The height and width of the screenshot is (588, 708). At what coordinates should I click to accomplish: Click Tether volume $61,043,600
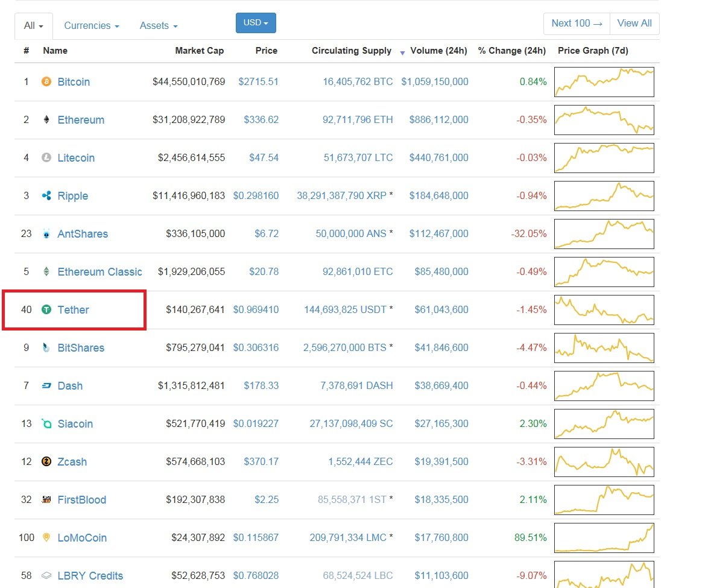(x=441, y=309)
